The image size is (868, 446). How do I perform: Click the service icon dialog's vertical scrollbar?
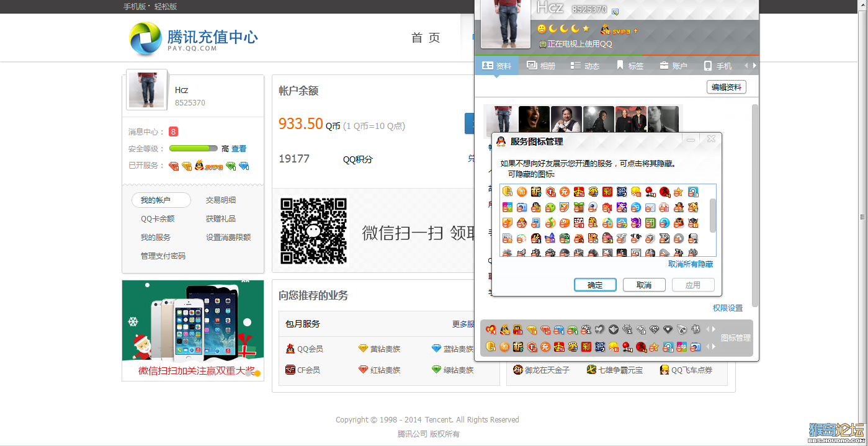tap(713, 215)
